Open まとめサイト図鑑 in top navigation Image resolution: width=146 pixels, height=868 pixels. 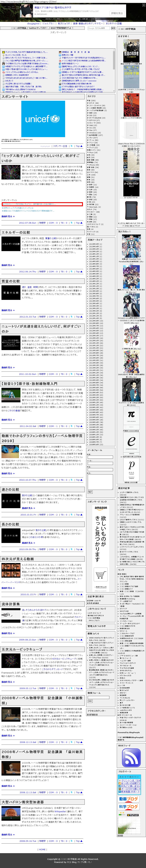pos(114,24)
